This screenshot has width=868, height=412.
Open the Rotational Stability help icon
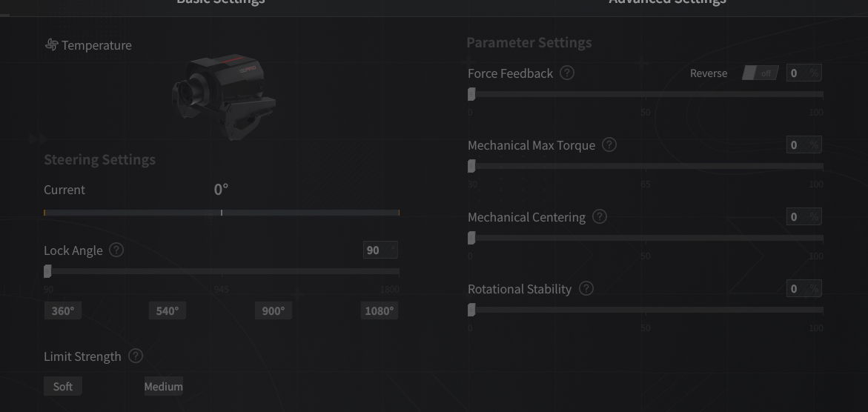(586, 288)
